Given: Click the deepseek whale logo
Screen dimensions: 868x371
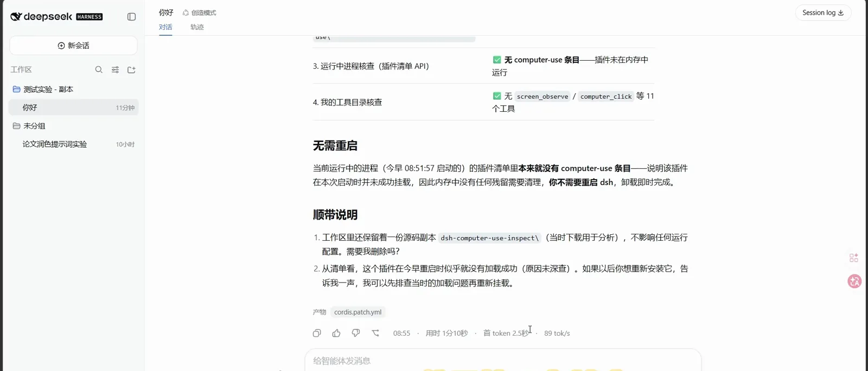Looking at the screenshot, I should [16, 17].
